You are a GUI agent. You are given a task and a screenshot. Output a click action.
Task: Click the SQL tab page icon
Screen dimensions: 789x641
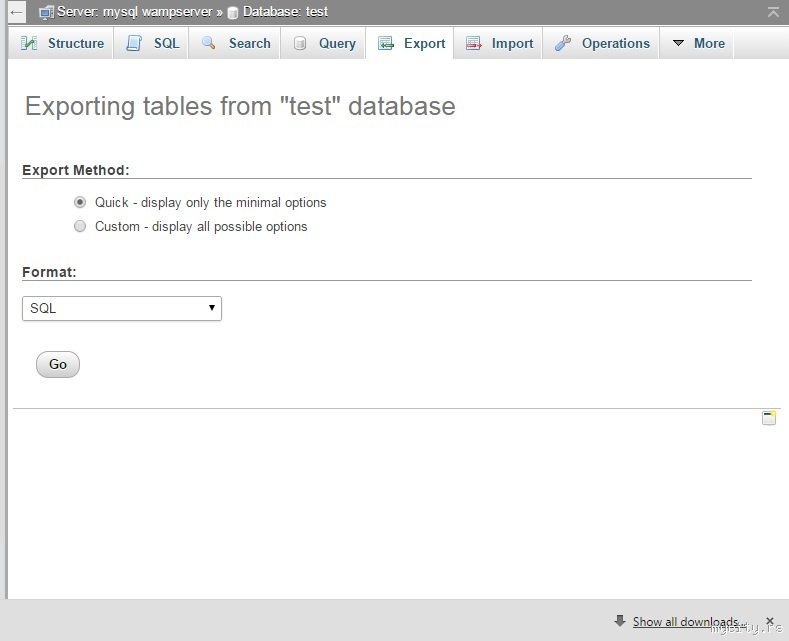(x=134, y=44)
